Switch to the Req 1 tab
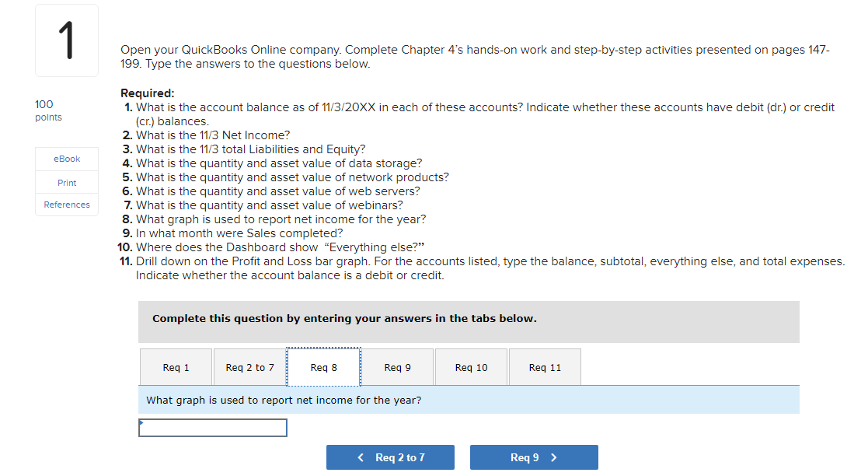This screenshot has width=868, height=476. [x=176, y=366]
